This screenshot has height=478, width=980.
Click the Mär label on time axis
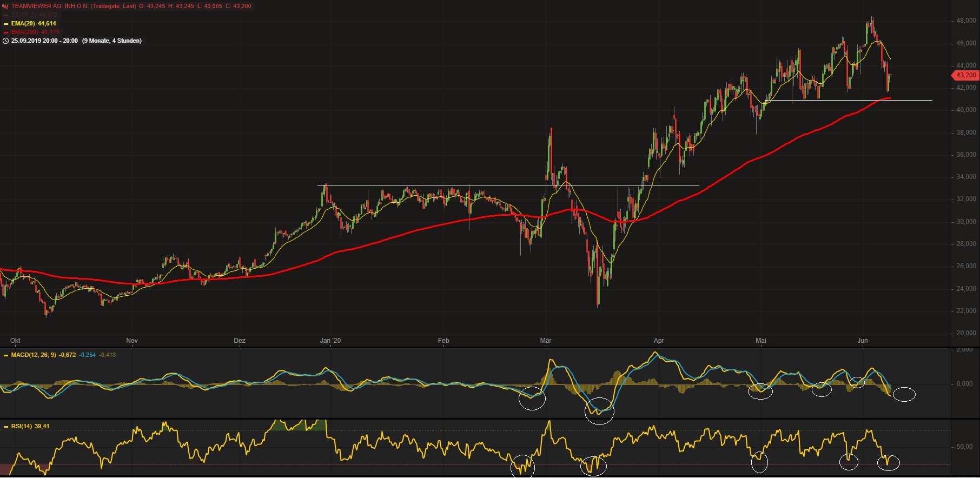(x=546, y=341)
